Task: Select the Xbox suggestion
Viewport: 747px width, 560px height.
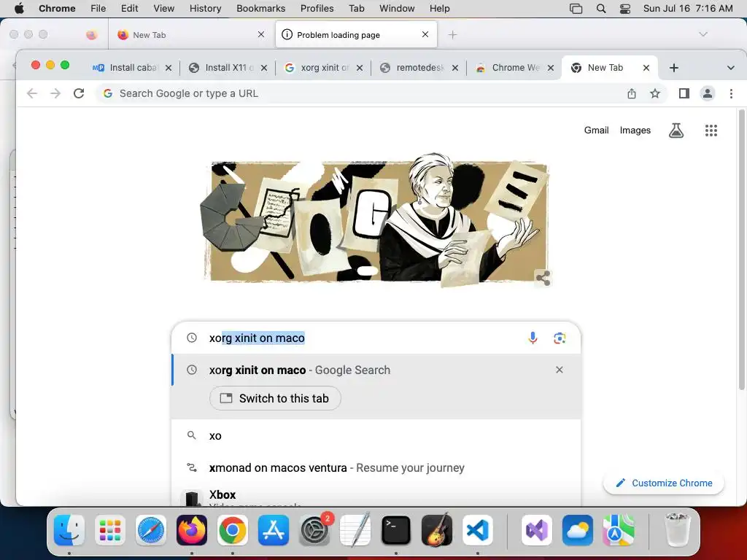Action: point(376,497)
